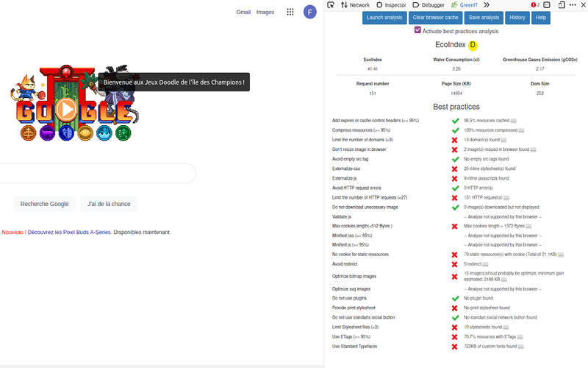This screenshot has height=368, width=588.
Task: Click the Clear browser cache button
Action: tap(435, 18)
